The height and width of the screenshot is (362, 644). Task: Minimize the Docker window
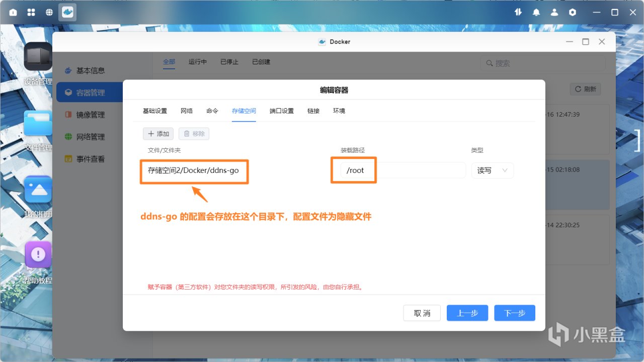coord(570,42)
